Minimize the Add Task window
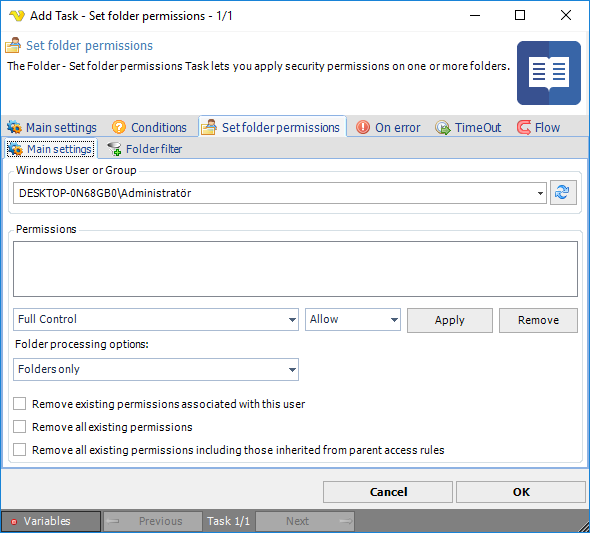590x533 pixels. [475, 15]
